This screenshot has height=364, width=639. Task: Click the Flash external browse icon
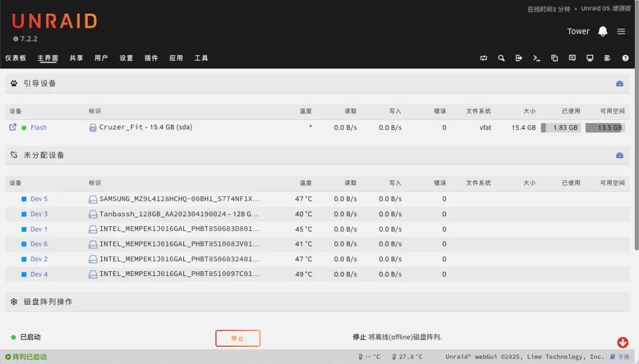(x=12, y=127)
